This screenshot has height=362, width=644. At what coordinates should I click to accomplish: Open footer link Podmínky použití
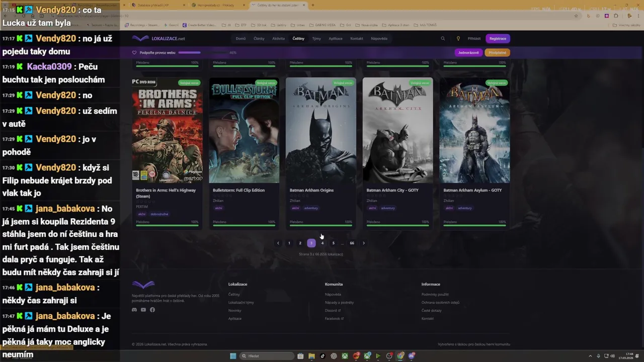[x=435, y=295]
